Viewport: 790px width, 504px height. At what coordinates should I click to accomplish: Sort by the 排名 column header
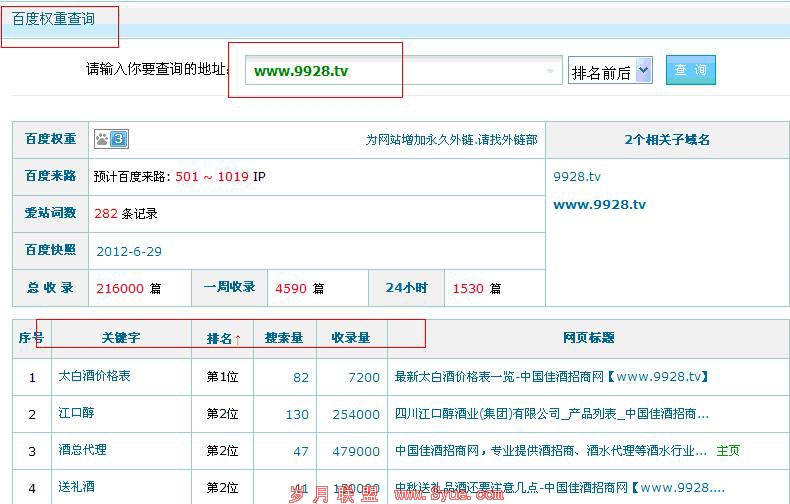(224, 339)
